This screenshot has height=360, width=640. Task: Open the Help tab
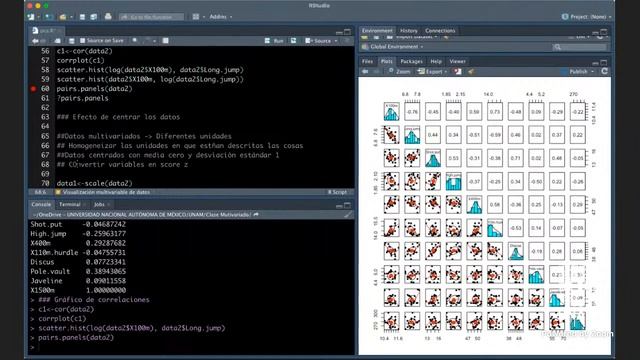(436, 61)
